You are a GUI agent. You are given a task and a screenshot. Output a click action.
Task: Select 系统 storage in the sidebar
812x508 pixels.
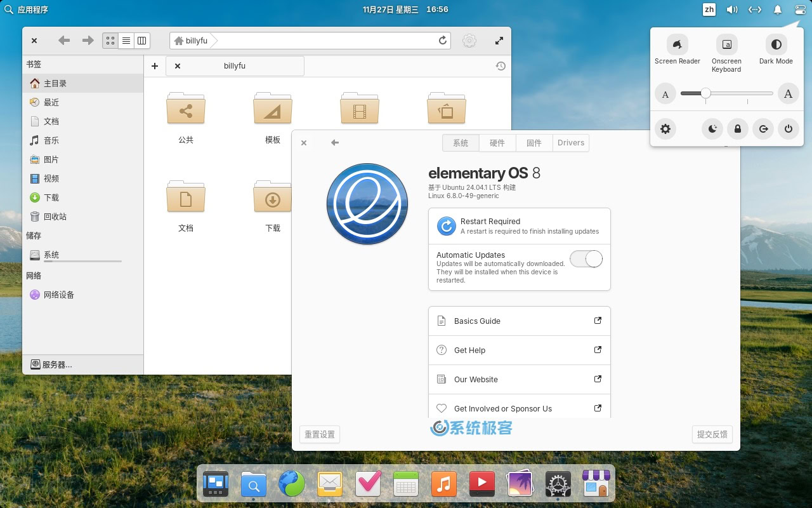[x=83, y=255]
